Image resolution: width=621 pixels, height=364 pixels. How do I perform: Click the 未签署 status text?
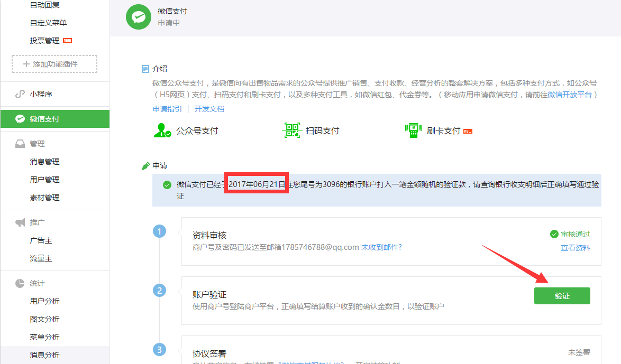click(579, 352)
